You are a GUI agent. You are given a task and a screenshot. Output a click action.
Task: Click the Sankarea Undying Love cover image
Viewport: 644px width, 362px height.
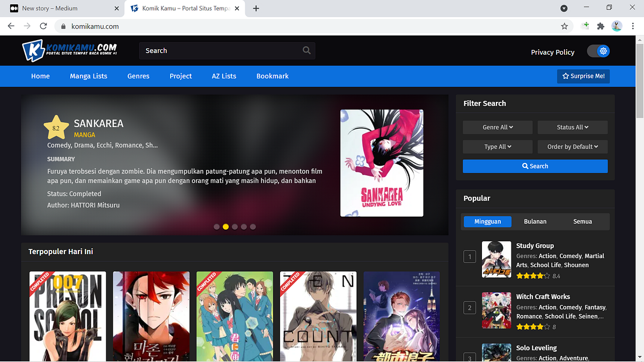(382, 163)
